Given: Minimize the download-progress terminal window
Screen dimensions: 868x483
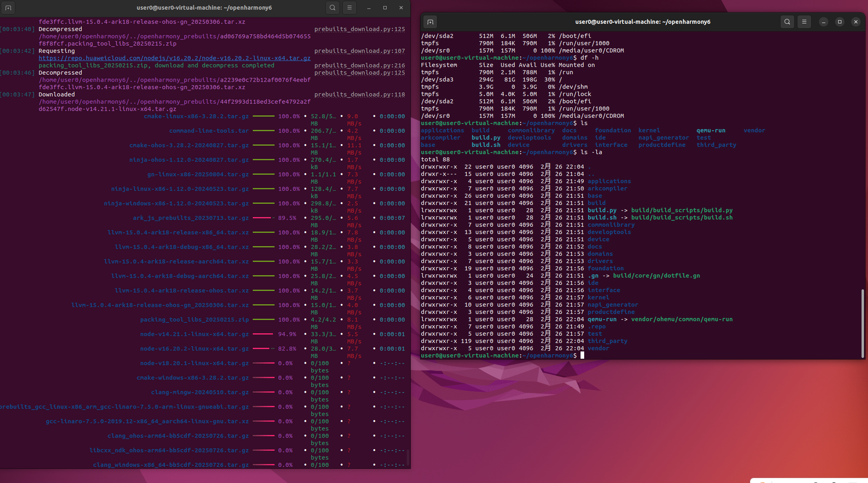Looking at the screenshot, I should coord(368,8).
